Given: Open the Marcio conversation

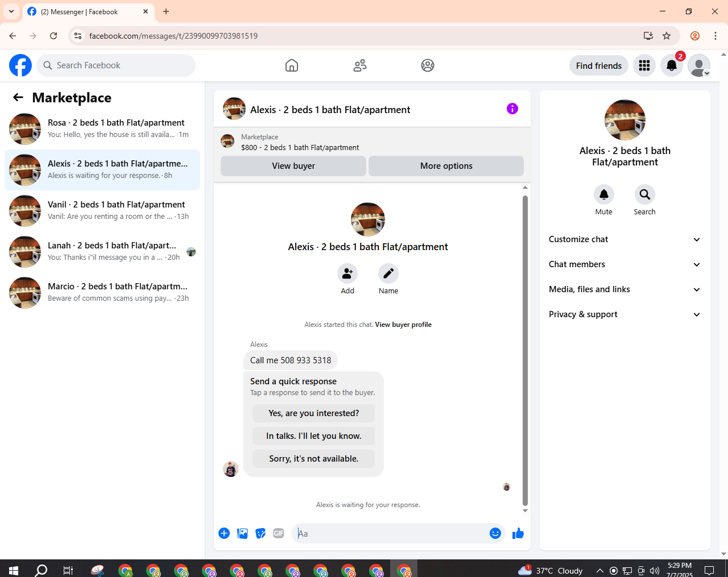Looking at the screenshot, I should pyautogui.click(x=102, y=293).
